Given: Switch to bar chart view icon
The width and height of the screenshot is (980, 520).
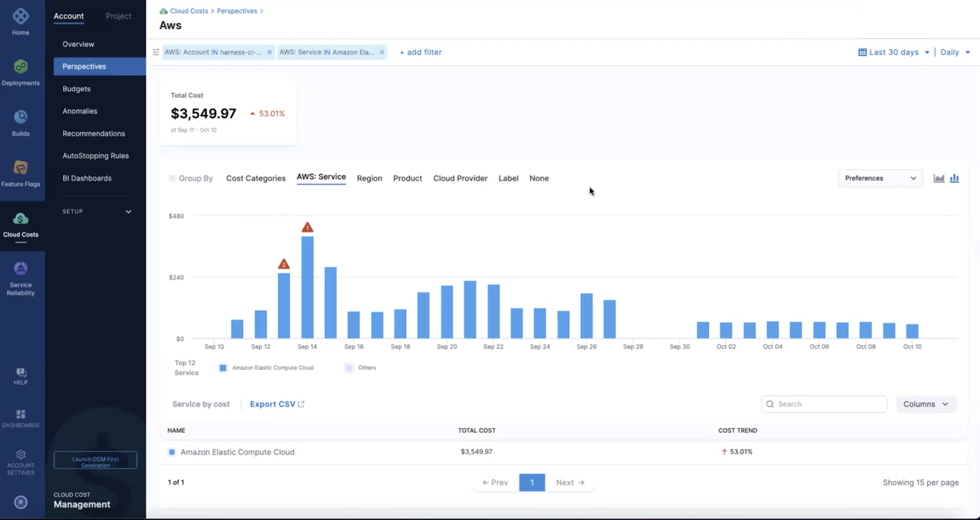Looking at the screenshot, I should pyautogui.click(x=954, y=178).
